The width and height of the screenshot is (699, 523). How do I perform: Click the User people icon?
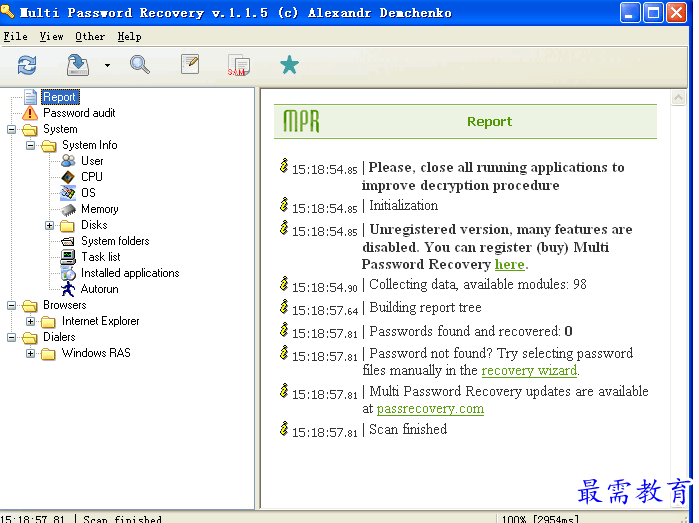pos(68,161)
